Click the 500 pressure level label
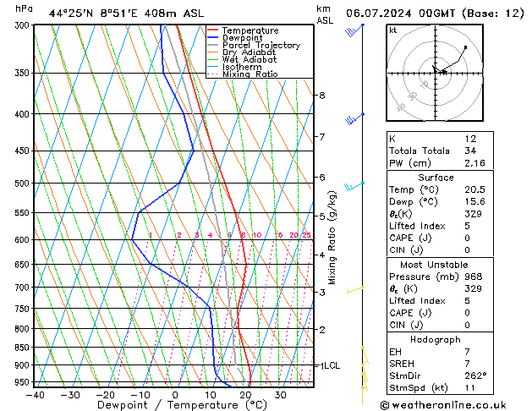 24,184
